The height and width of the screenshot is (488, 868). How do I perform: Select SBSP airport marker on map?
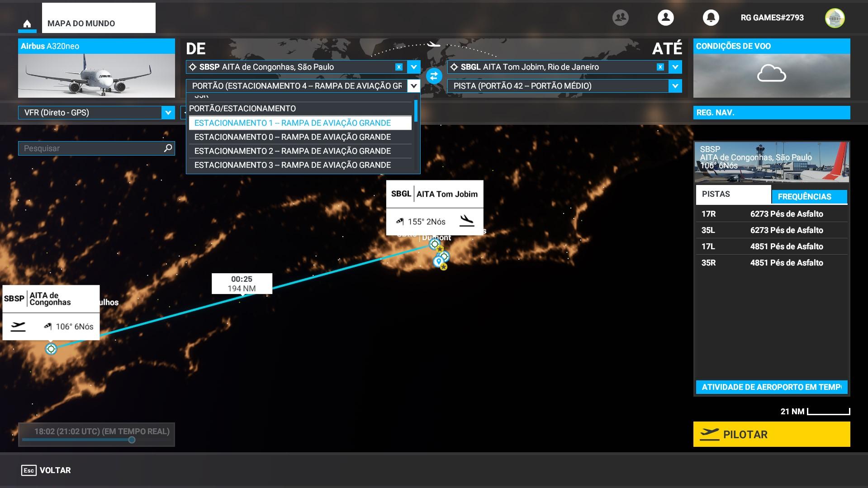click(x=51, y=349)
